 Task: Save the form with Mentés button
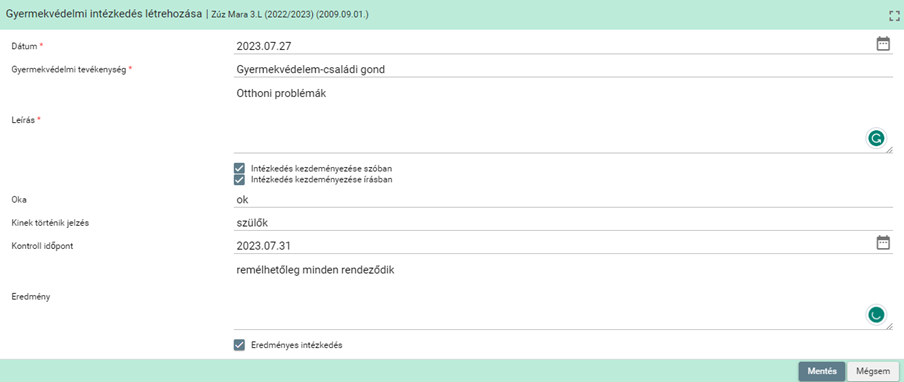(x=822, y=371)
